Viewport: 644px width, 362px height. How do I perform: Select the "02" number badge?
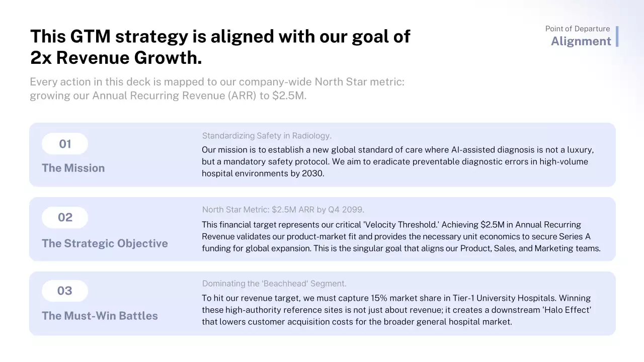pos(65,218)
